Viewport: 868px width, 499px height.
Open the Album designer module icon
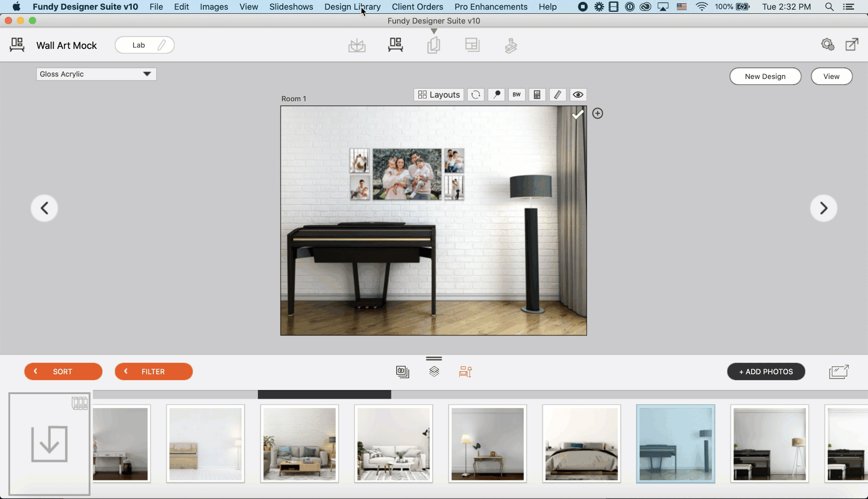coord(357,45)
